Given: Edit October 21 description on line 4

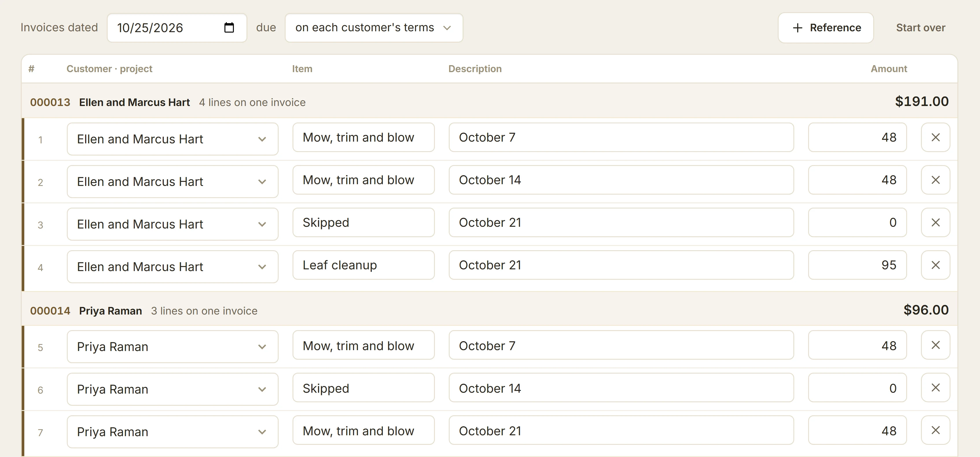Looking at the screenshot, I should (x=621, y=266).
